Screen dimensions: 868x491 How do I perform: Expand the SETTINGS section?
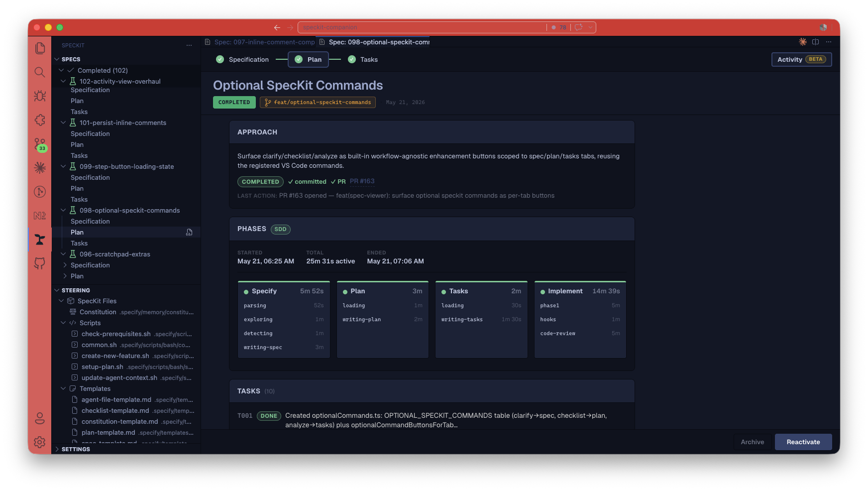pos(57,449)
